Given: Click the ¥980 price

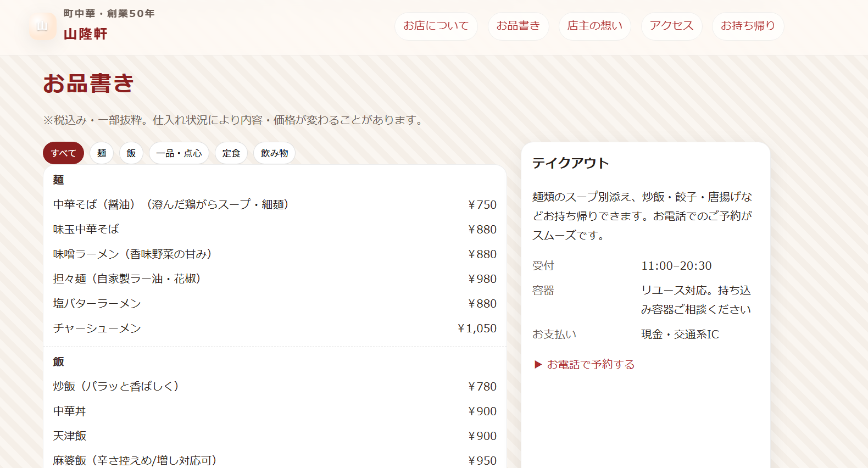Looking at the screenshot, I should (482, 279).
